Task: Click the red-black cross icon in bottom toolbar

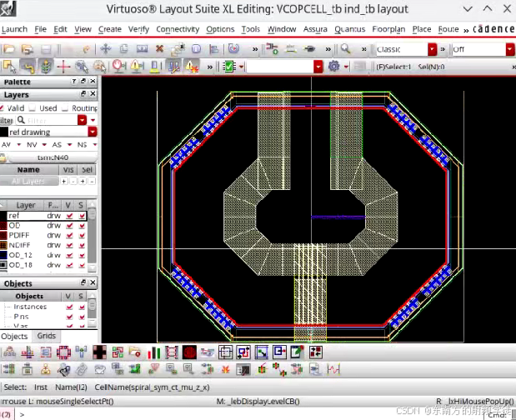Action: coord(99,352)
